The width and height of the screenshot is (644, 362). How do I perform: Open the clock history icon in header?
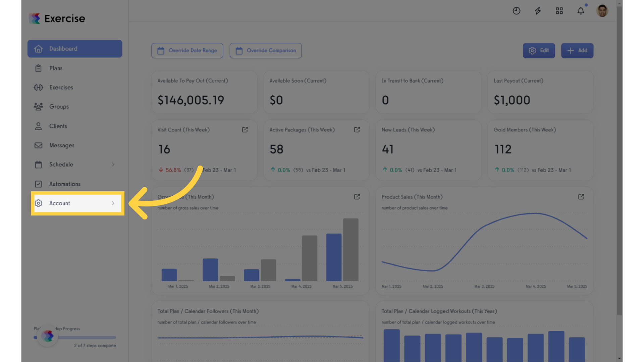pos(517,11)
